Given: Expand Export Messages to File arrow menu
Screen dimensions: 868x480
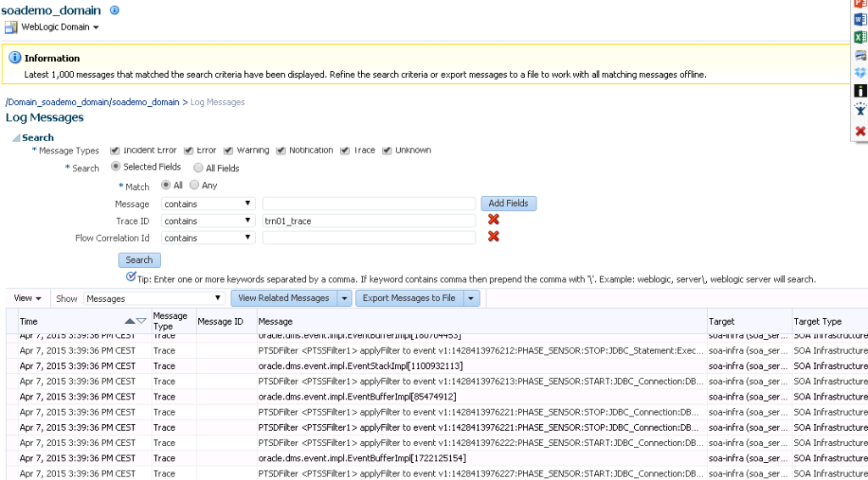Looking at the screenshot, I should click(470, 299).
